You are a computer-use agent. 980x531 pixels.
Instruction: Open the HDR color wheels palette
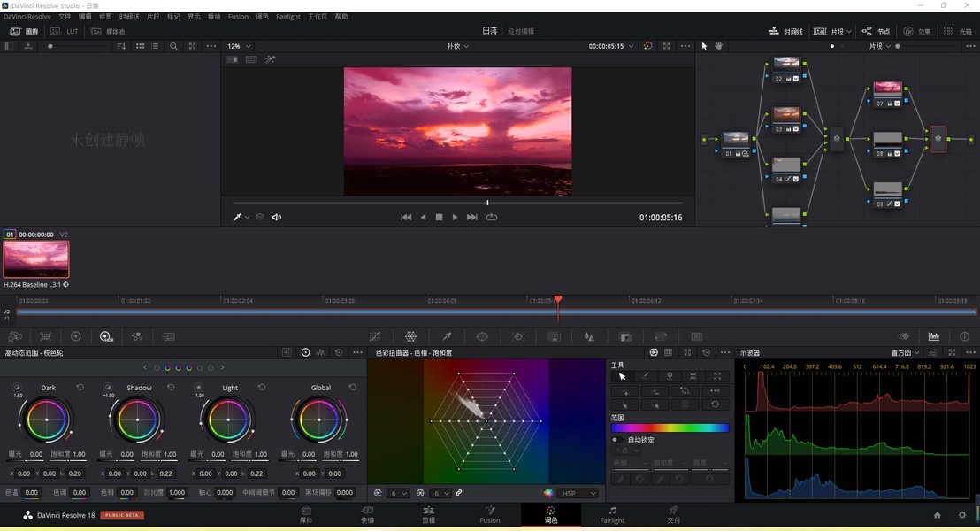click(x=106, y=336)
